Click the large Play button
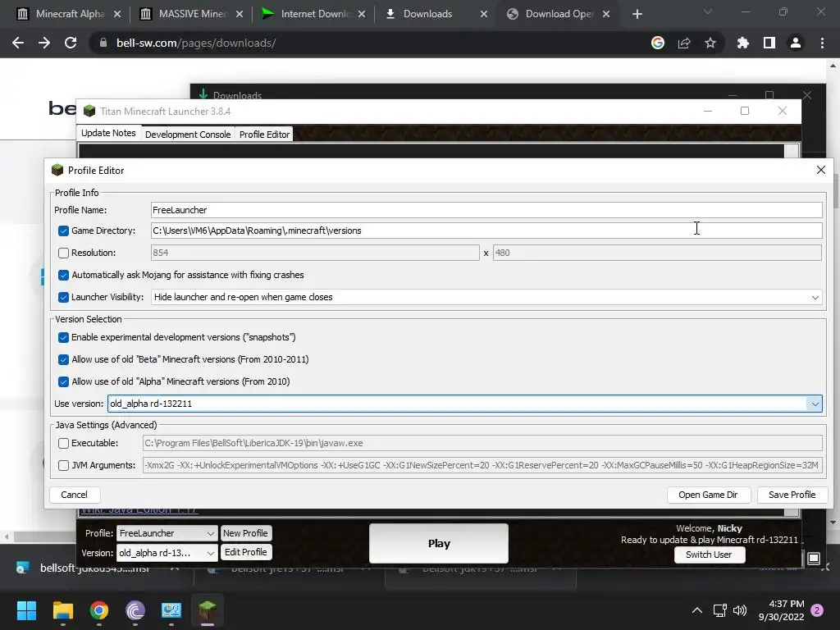840x630 pixels. (x=439, y=543)
